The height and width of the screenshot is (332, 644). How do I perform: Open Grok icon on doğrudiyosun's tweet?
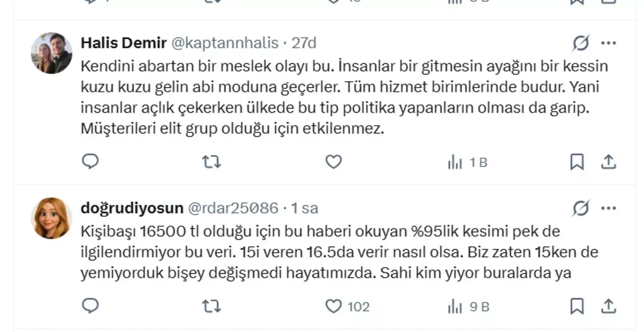coord(580,208)
